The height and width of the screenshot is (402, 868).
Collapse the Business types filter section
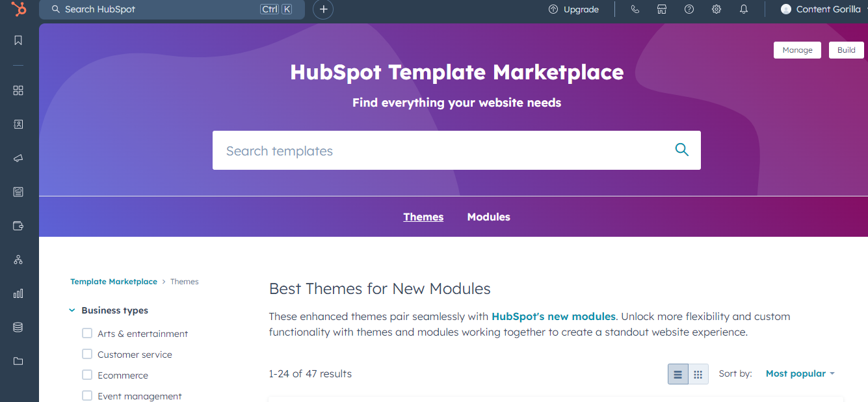[109, 310]
